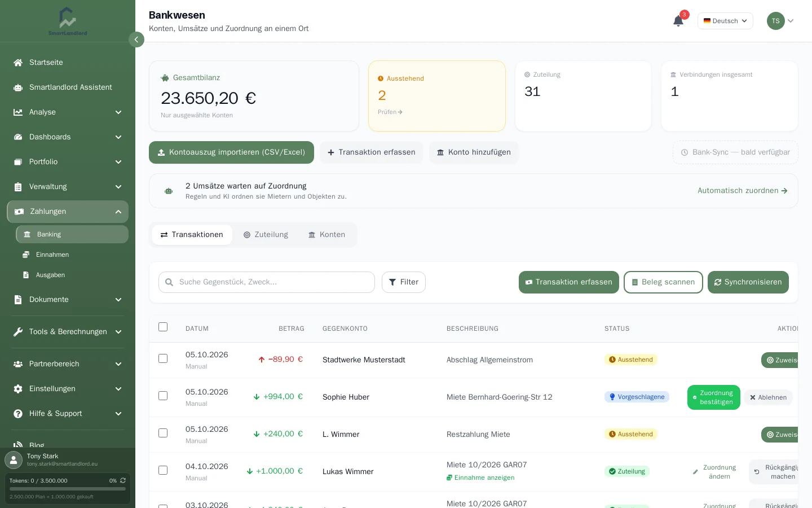
Task: Open the notifications bell
Action: [x=678, y=21]
